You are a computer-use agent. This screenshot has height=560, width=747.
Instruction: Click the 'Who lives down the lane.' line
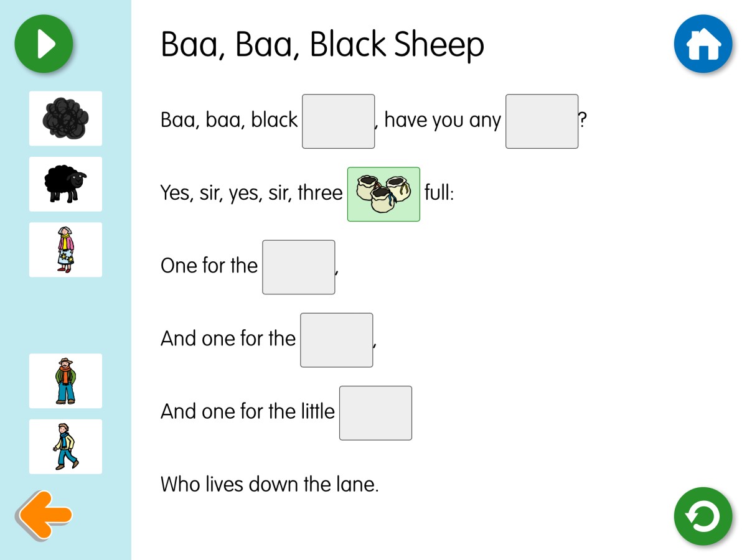pos(270,483)
